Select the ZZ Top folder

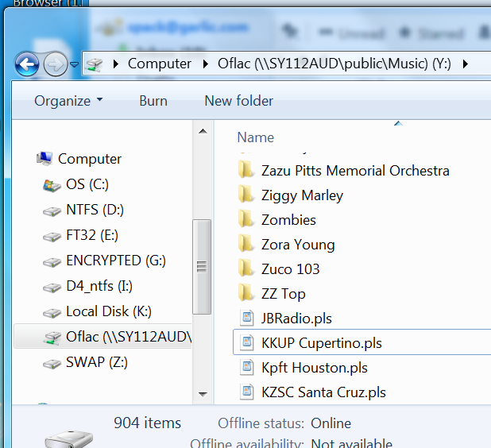[284, 294]
